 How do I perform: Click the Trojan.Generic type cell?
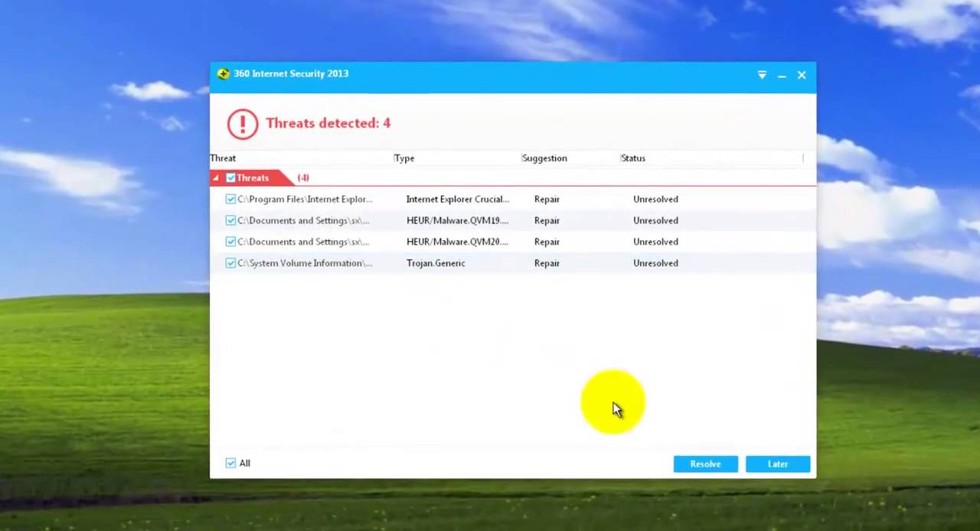(436, 263)
